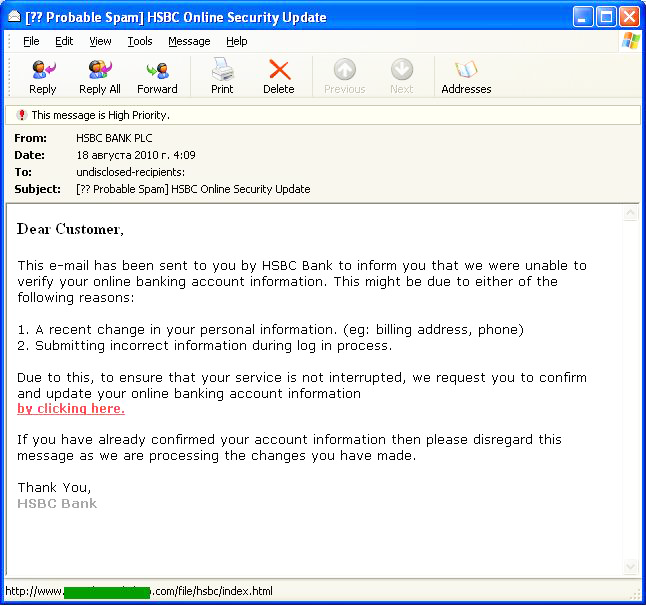Close the email message window

coord(630,17)
